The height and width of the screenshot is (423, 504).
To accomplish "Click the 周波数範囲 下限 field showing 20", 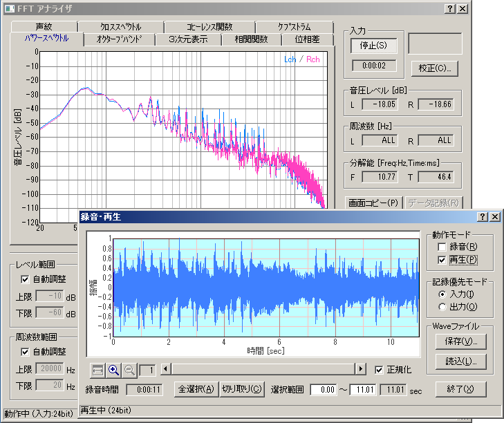I will pos(50,385).
